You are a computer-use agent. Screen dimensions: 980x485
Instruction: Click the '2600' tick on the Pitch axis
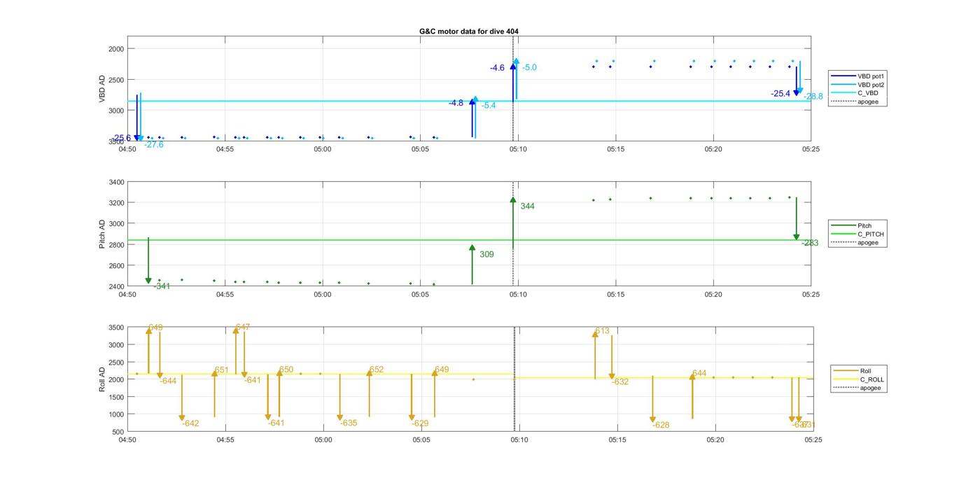[116, 266]
